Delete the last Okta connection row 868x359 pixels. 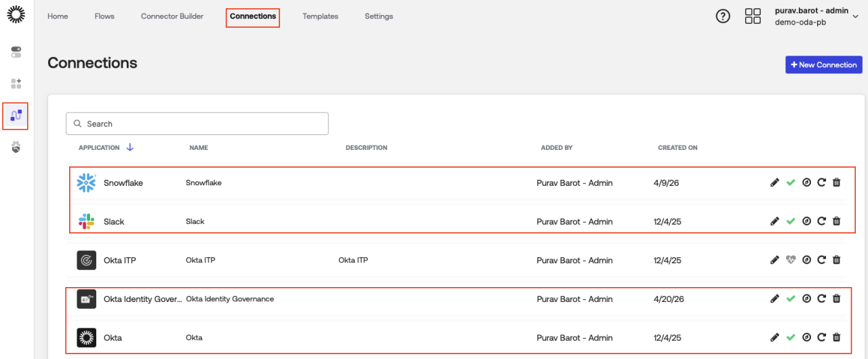click(x=836, y=337)
